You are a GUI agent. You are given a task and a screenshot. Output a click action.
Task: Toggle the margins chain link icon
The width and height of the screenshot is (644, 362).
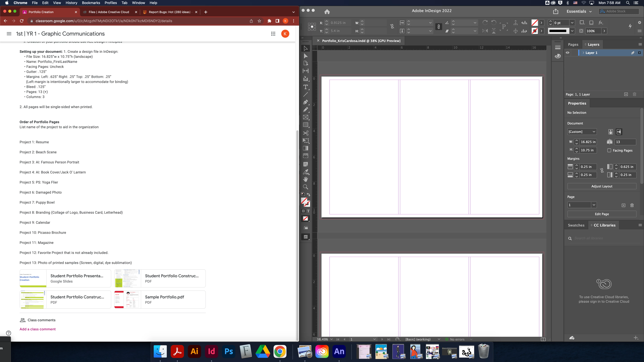(x=602, y=171)
